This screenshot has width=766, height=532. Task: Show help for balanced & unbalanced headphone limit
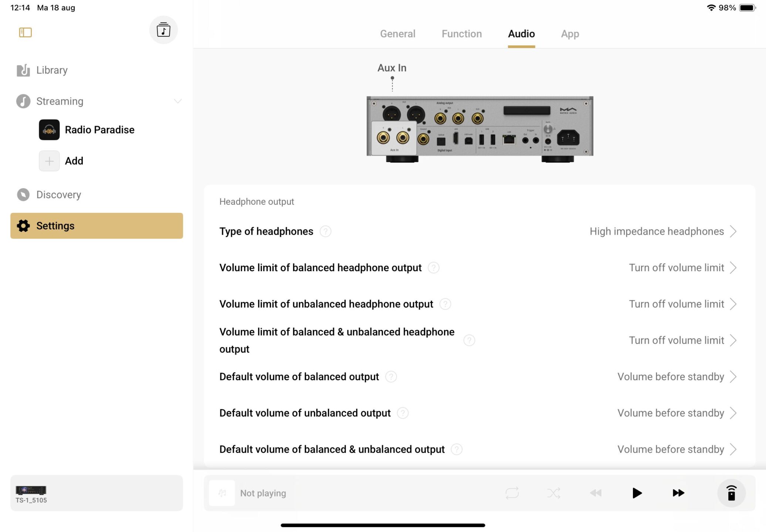(x=469, y=340)
